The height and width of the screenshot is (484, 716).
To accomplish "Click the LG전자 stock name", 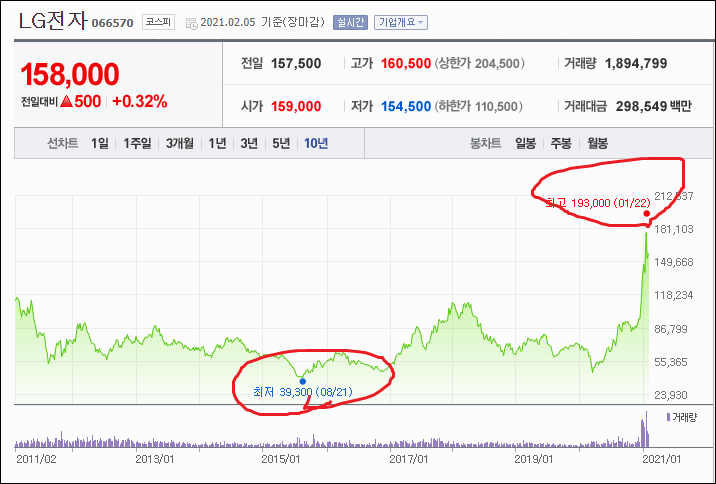I will point(53,21).
